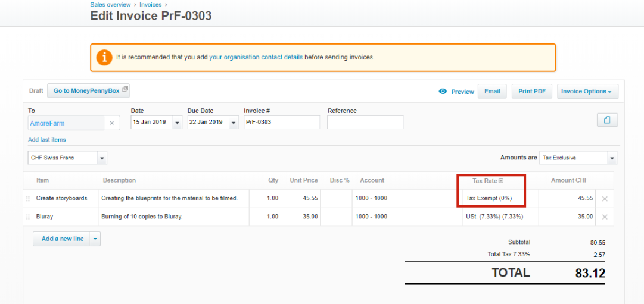Image resolution: width=644 pixels, height=304 pixels.
Task: Delete the Bluray line item
Action: (605, 217)
